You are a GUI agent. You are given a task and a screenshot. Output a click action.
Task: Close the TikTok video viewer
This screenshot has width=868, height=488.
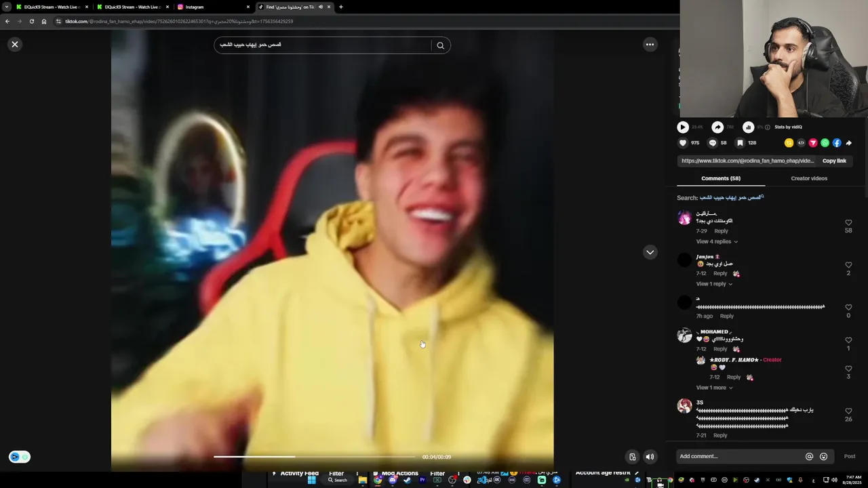(14, 45)
